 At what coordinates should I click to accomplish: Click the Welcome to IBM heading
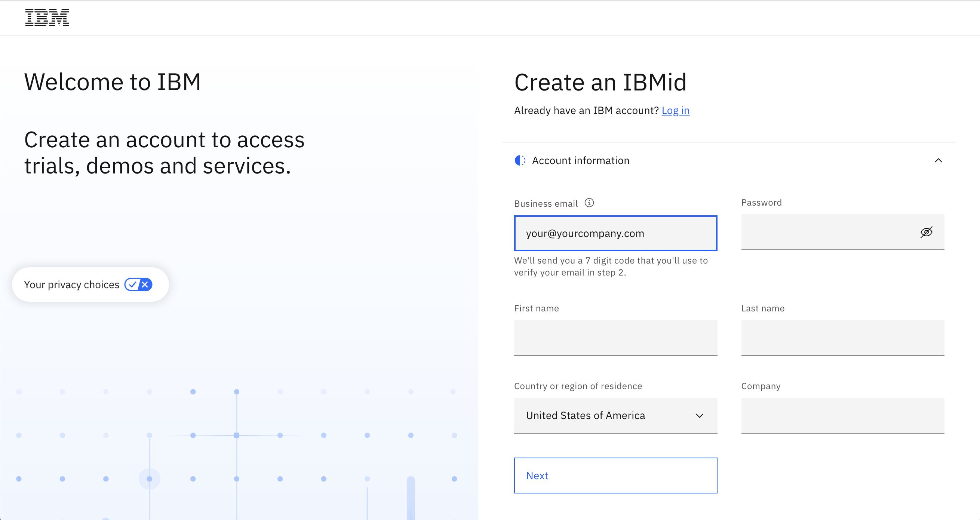[x=113, y=82]
